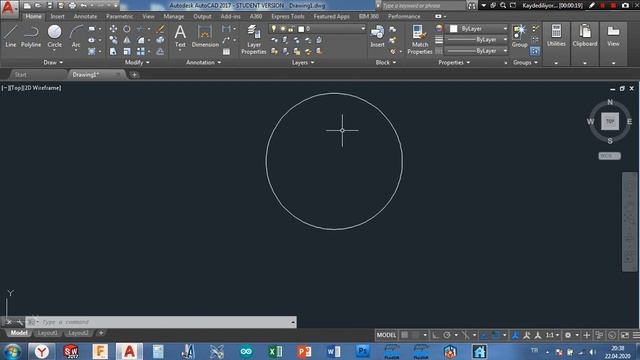This screenshot has width=640, height=360.
Task: Click the Explode tool in Modify panel
Action: (x=160, y=40)
